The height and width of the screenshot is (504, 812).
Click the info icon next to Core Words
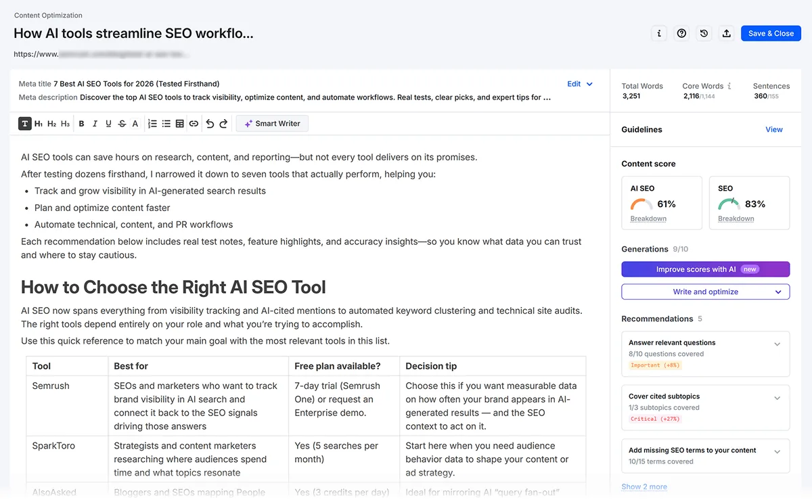coord(729,86)
